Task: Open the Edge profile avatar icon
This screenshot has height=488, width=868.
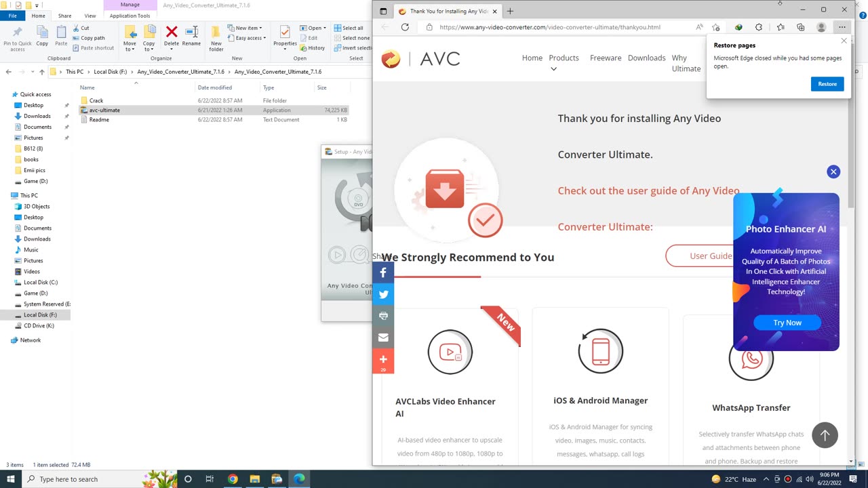Action: point(821,27)
